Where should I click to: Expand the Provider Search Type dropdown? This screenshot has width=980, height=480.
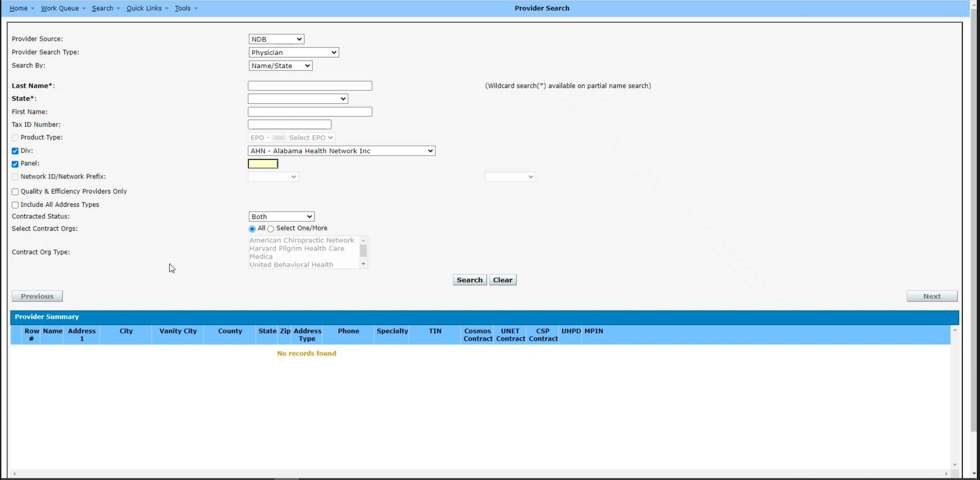point(294,52)
